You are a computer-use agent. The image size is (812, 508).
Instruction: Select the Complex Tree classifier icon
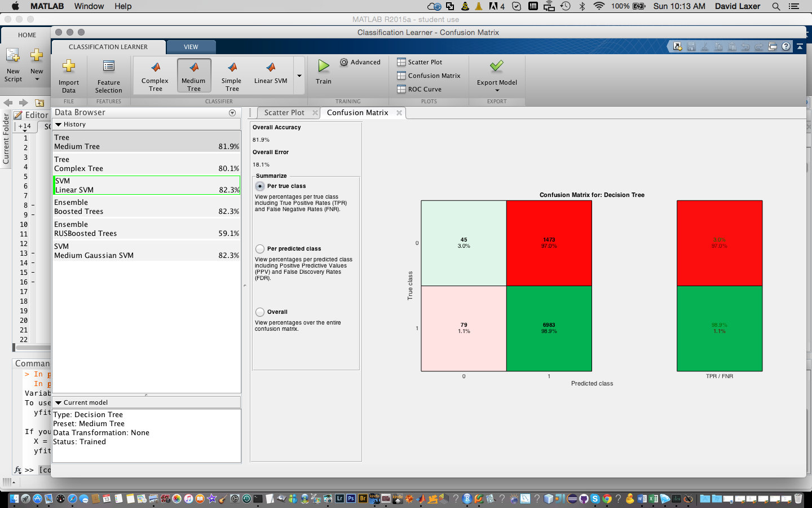click(156, 67)
